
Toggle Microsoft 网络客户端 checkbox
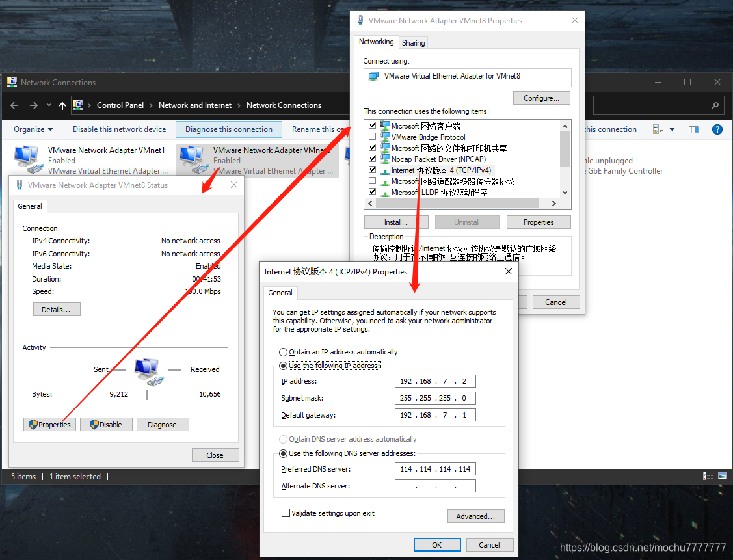[372, 126]
